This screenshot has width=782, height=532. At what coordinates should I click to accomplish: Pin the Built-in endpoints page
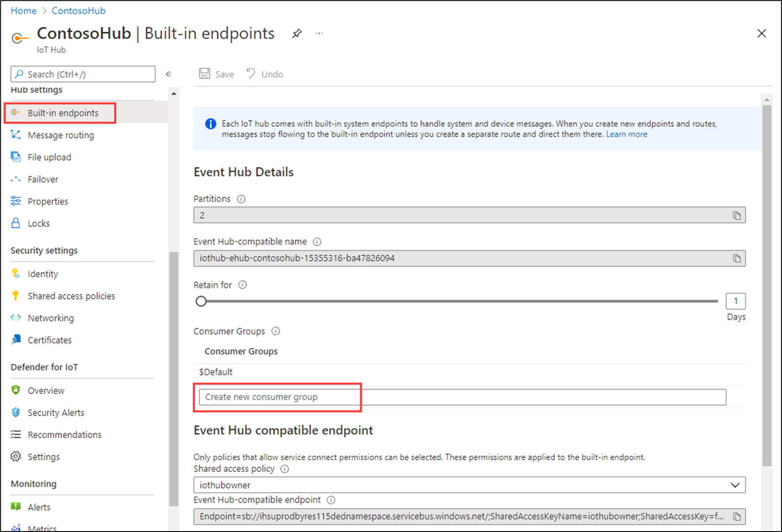[296, 33]
